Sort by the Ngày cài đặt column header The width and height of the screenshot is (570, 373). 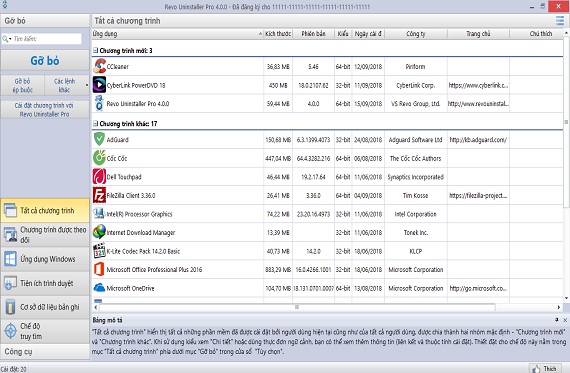[x=368, y=34]
